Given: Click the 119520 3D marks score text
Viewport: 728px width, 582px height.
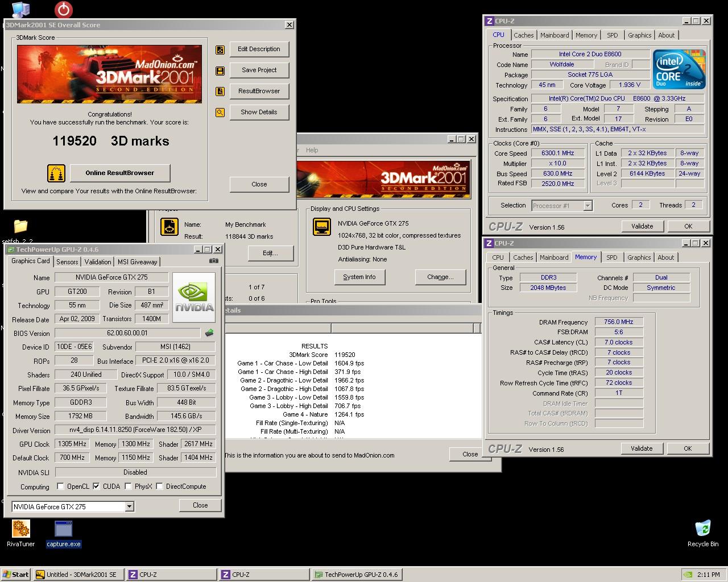Looking at the screenshot, I should coord(111,141).
